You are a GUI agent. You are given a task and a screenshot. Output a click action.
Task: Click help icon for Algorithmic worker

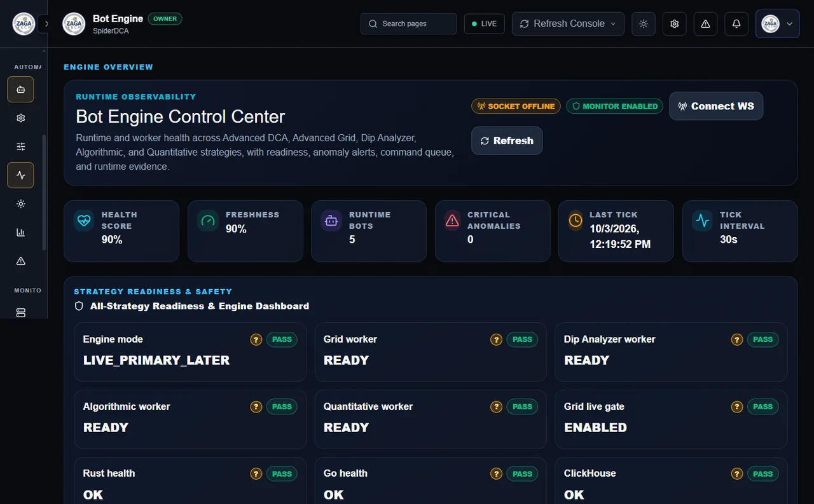click(256, 407)
